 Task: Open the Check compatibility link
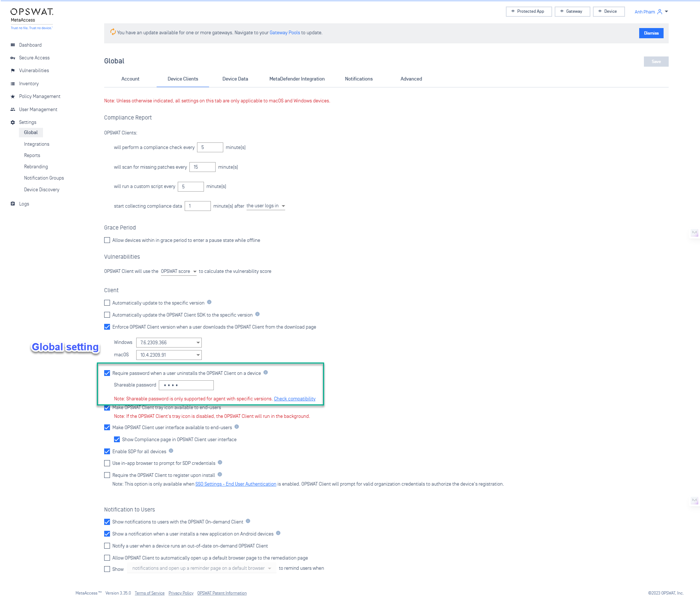click(x=295, y=399)
